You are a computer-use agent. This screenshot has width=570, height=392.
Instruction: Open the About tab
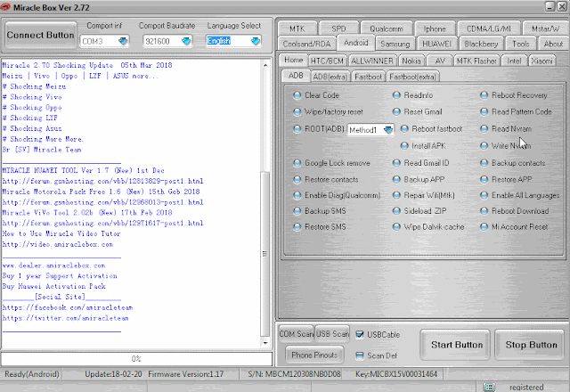point(553,44)
